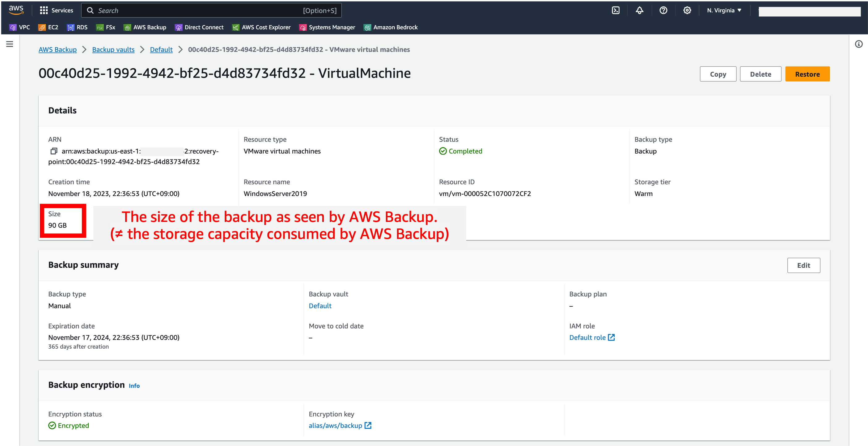Expand the left navigation hamburger menu
868x446 pixels.
coord(10,44)
